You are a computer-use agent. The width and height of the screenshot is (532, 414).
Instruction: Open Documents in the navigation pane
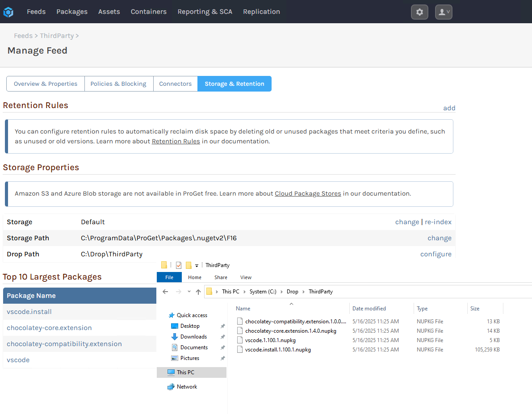click(189, 347)
